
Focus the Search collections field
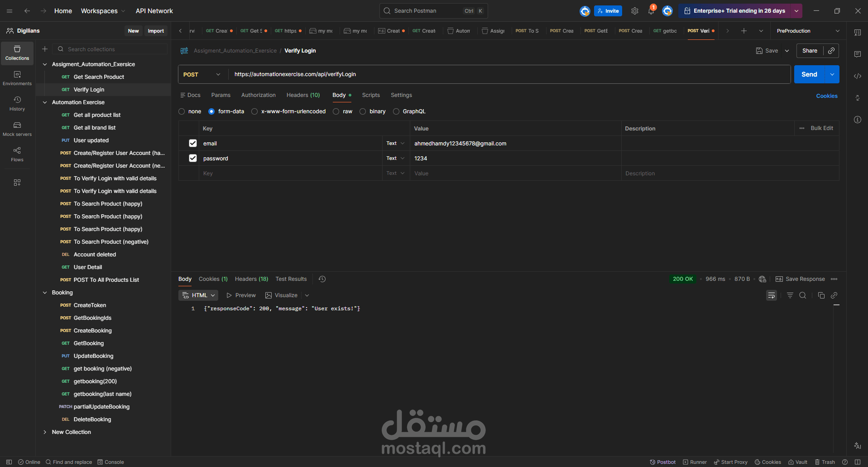point(110,49)
